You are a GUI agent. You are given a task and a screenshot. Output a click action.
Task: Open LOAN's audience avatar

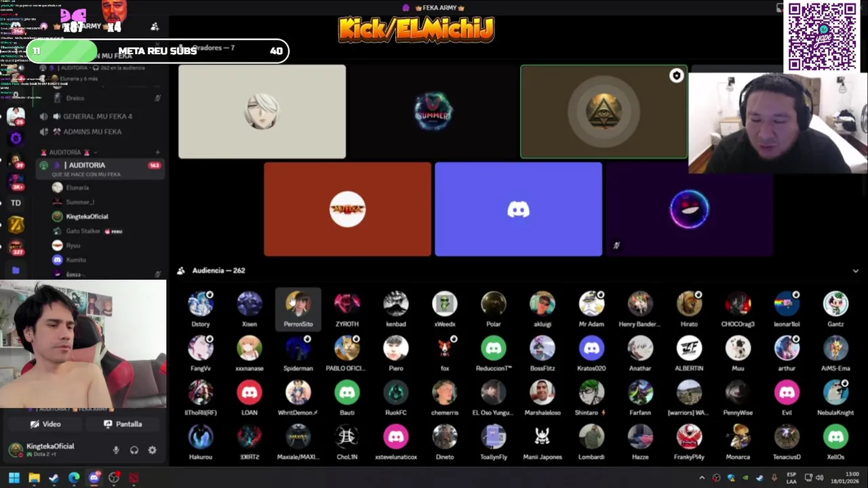250,392
